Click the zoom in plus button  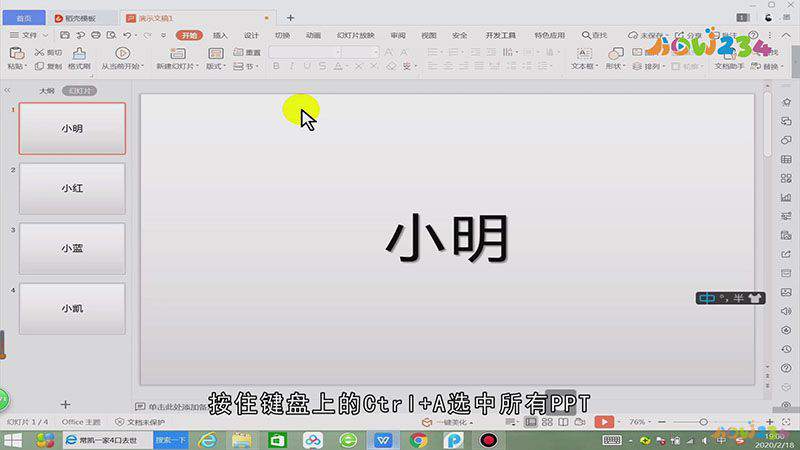pyautogui.click(x=769, y=422)
